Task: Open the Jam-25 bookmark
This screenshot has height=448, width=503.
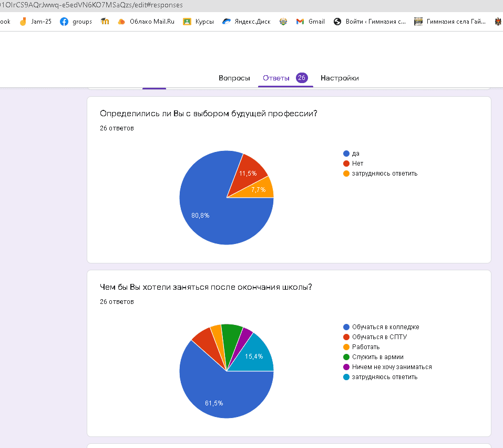Action: pyautogui.click(x=36, y=22)
